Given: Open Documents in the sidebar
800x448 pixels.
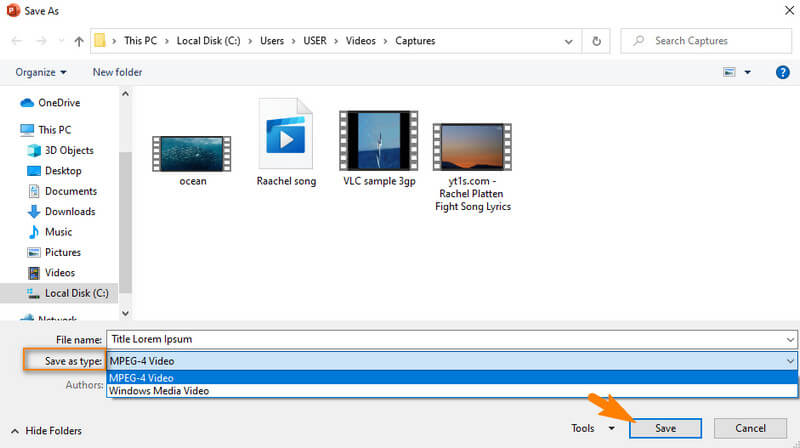Looking at the screenshot, I should [62, 191].
